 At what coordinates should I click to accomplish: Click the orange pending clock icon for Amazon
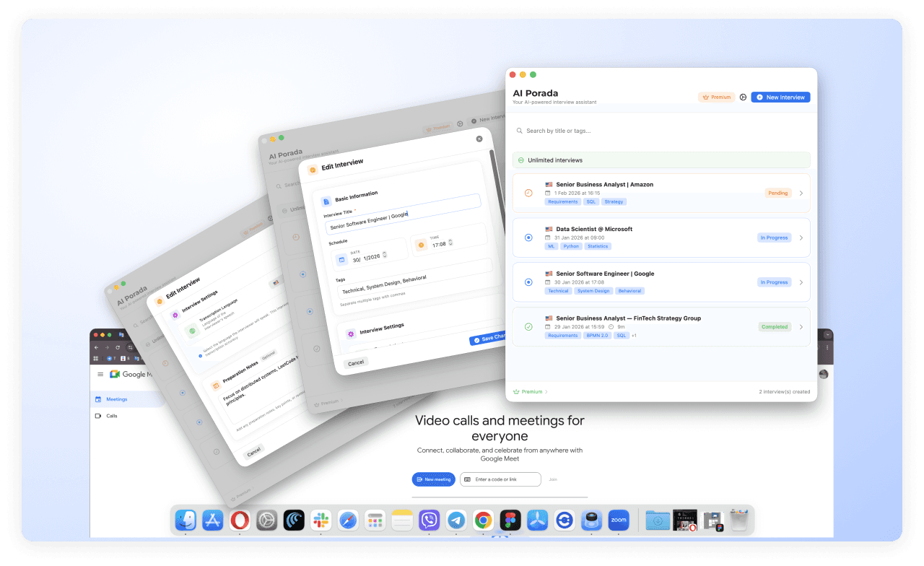(528, 193)
